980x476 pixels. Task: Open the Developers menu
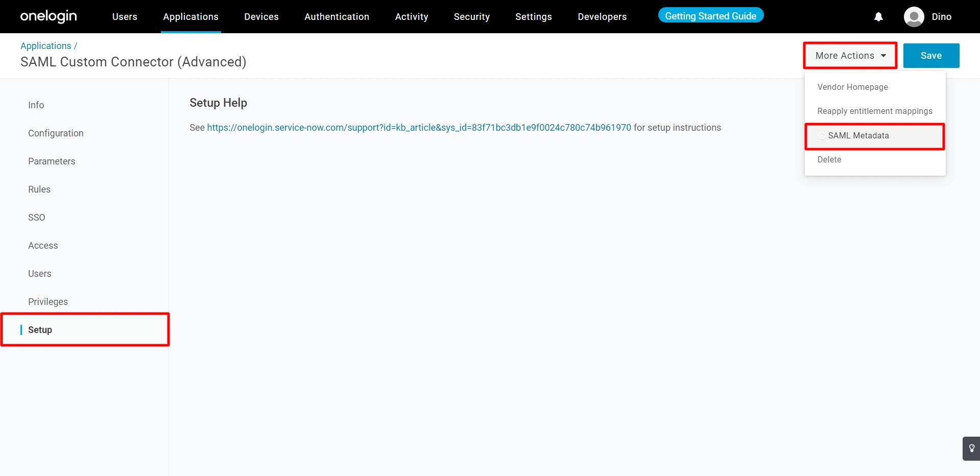(x=602, y=17)
